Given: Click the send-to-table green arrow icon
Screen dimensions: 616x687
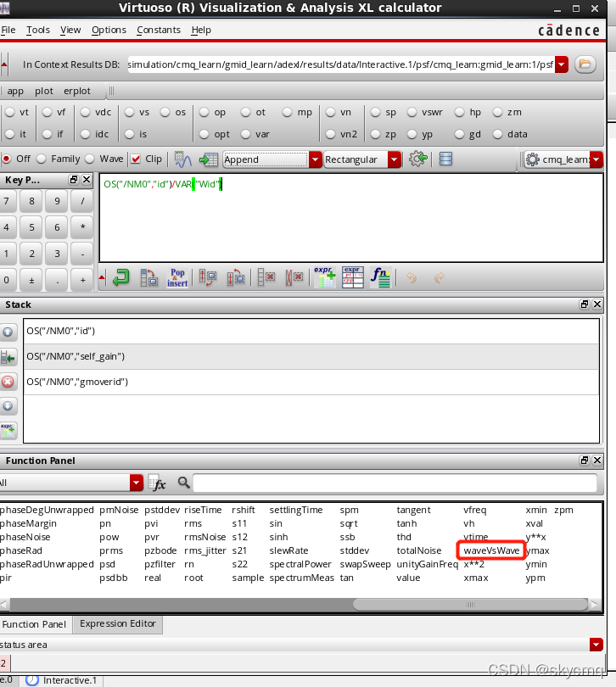Looking at the screenshot, I should point(208,159).
